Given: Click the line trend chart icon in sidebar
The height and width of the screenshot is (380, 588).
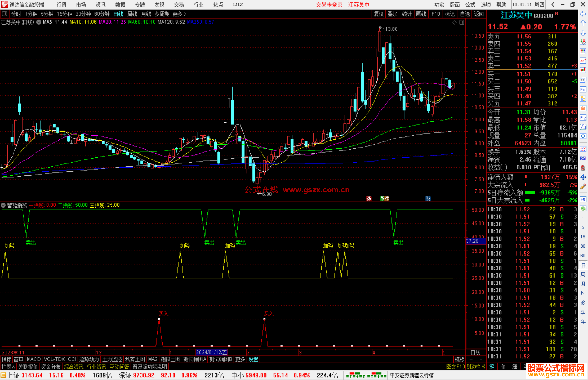Looking at the screenshot, I should coord(583,61).
